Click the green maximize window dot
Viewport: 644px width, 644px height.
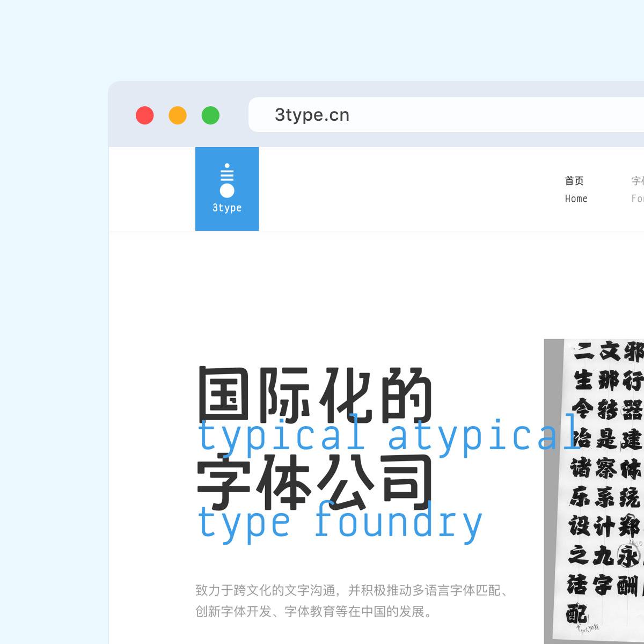210,115
